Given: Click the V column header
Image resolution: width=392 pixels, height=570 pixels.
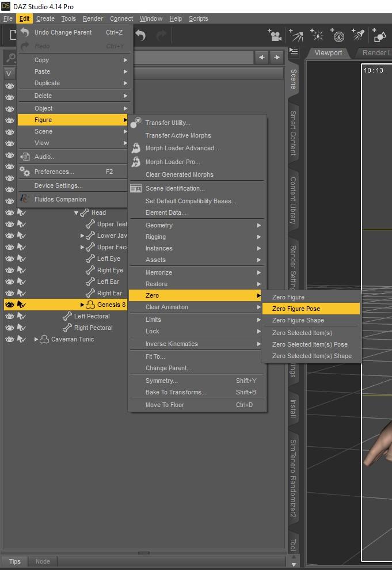Looking at the screenshot, I should 9,74.
